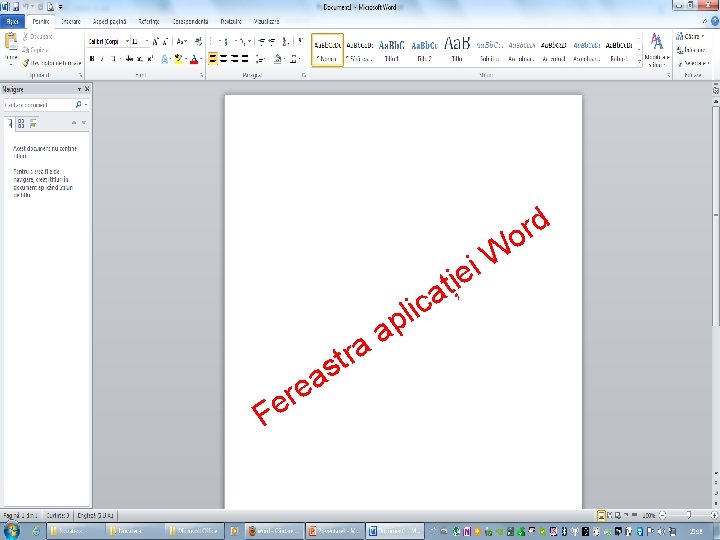This screenshot has height=540, width=720.
Task: Open the search results tab in Navigare pane
Action: click(x=33, y=123)
